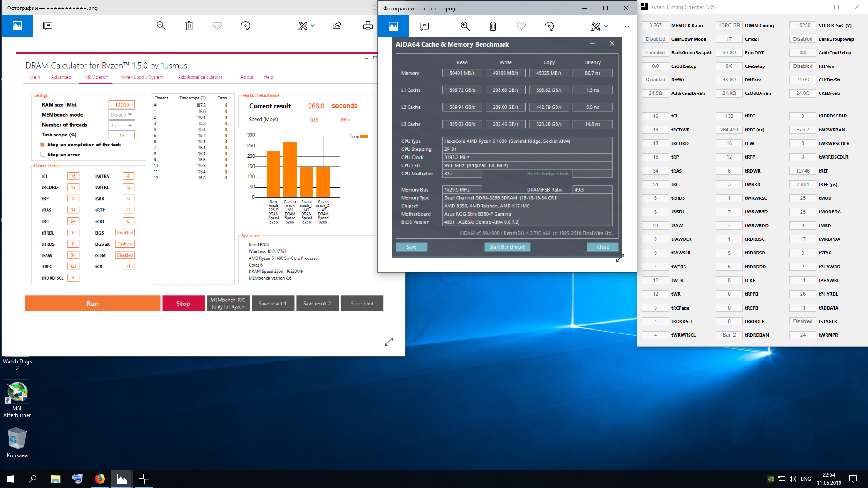Expand Edit & Create dropdown arrow in left Photos window
Image resolution: width=868 pixels, height=488 pixels.
coord(313,26)
